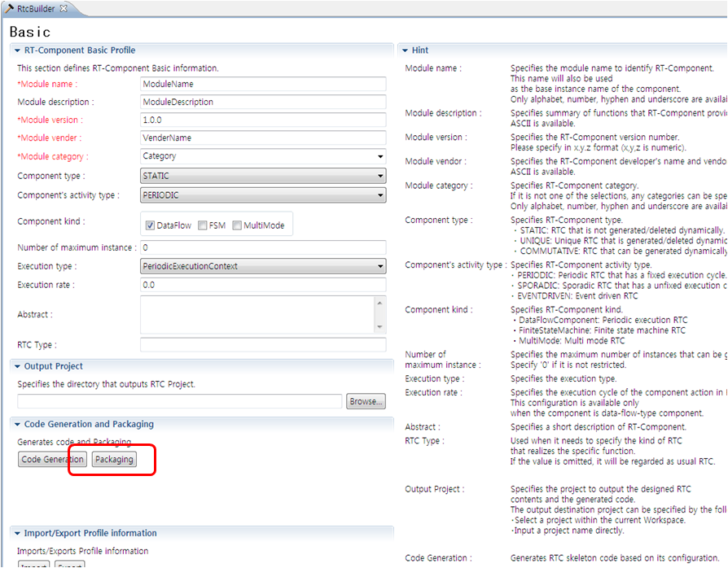728x568 pixels.
Task: Click the Code Generation button
Action: pos(52,460)
